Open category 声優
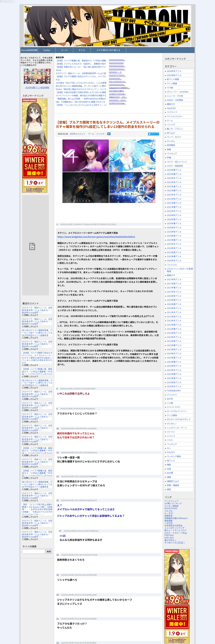Screen dimensions: 215x644 coord(169,157)
